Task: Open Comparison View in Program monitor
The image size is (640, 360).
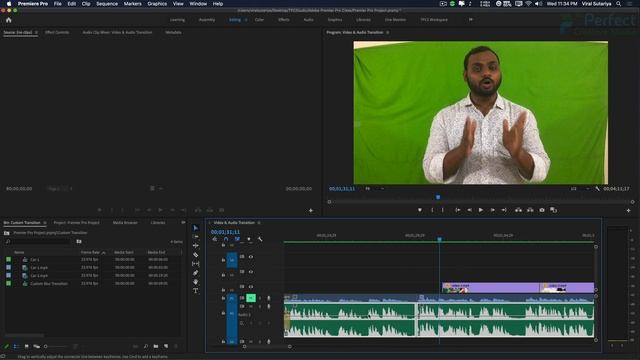Action: pos(553,210)
